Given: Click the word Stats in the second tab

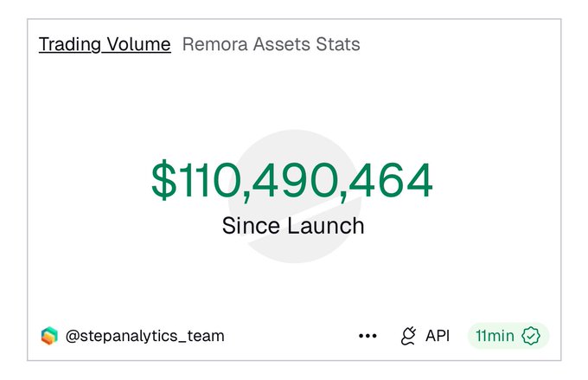Looking at the screenshot, I should pos(338,44).
